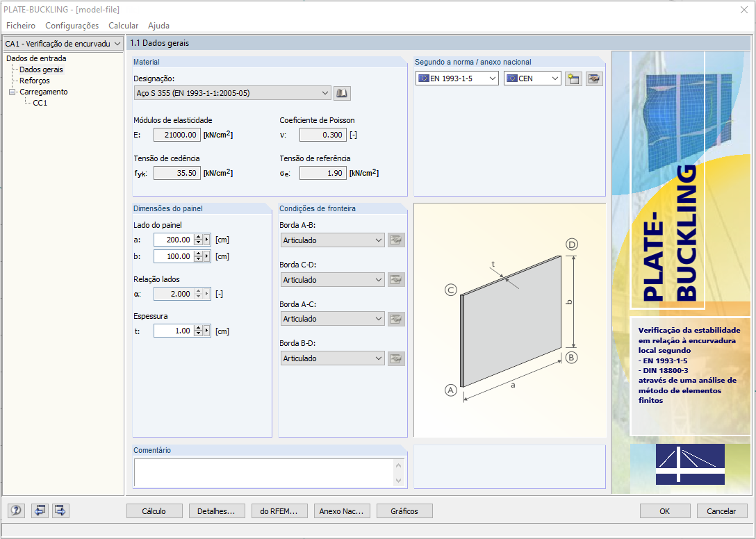
Task: Edit Borda A-B support settings icon
Action: tap(396, 240)
